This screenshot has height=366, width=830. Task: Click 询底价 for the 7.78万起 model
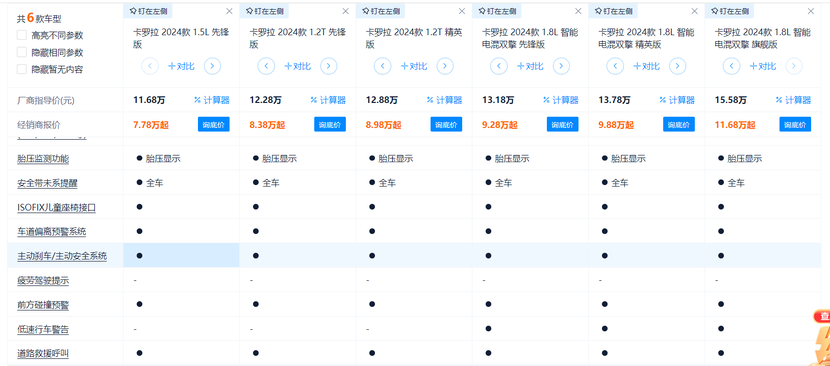coord(213,124)
